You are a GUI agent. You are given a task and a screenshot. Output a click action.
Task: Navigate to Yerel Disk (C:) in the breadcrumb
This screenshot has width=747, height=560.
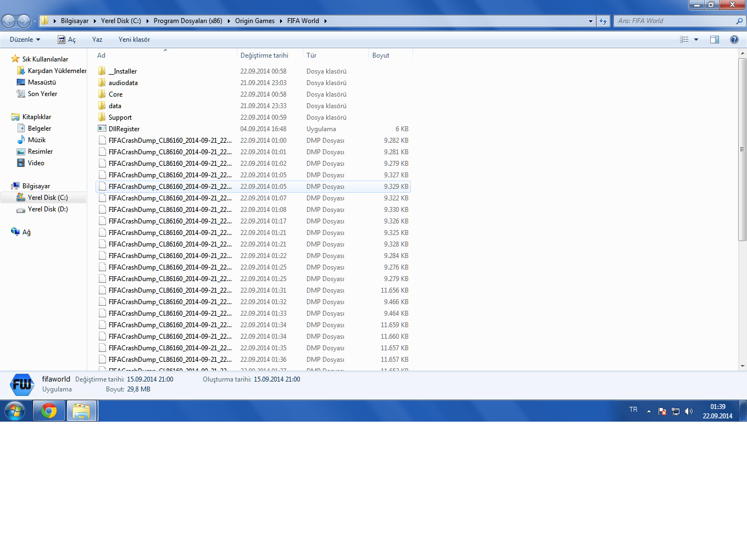coord(121,21)
